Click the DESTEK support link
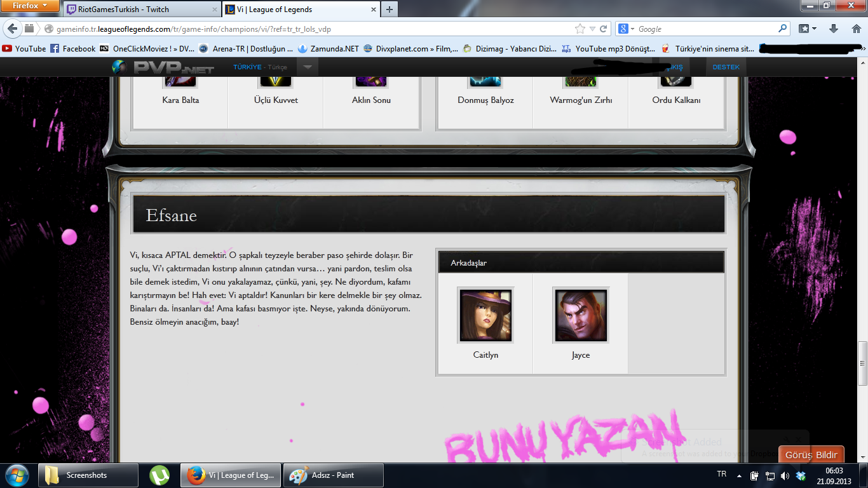Screen dimensions: 868x488 coord(726,67)
